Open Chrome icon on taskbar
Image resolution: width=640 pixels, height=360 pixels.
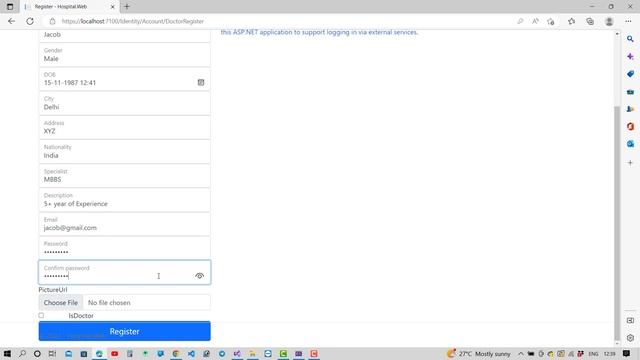click(176, 353)
